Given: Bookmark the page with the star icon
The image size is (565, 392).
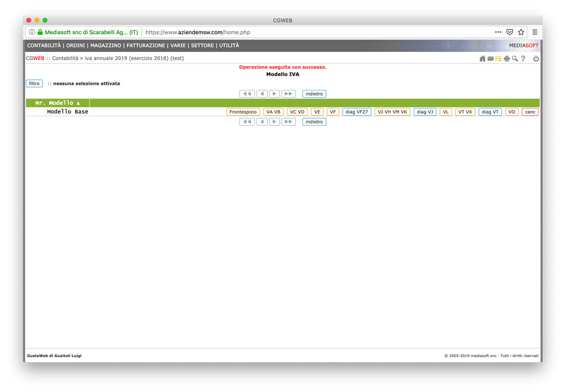Looking at the screenshot, I should coord(521,32).
